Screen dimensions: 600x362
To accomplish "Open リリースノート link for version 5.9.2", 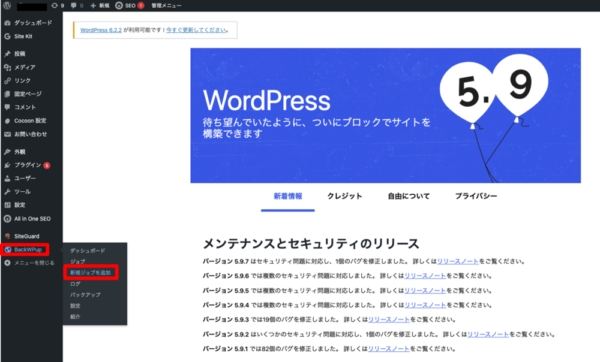I will coord(488,334).
